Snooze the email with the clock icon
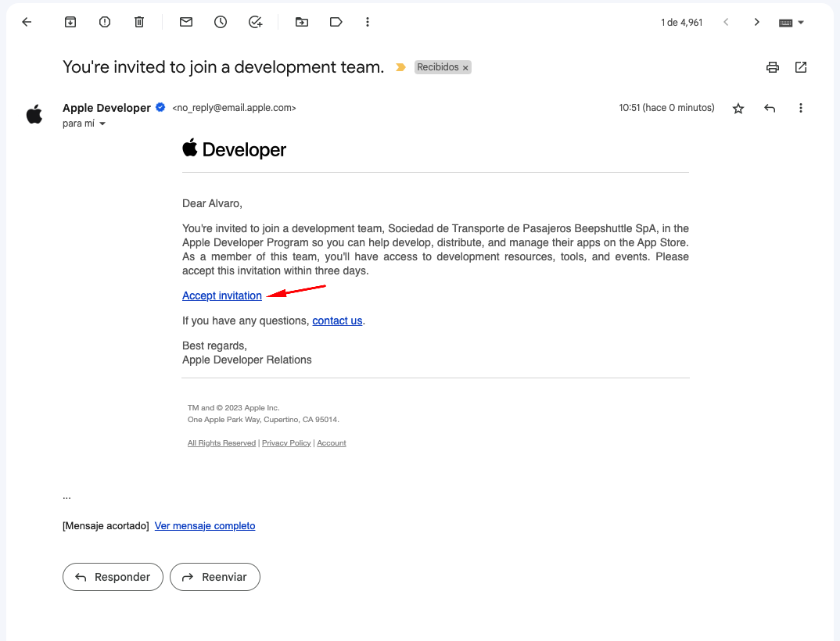 pos(221,22)
